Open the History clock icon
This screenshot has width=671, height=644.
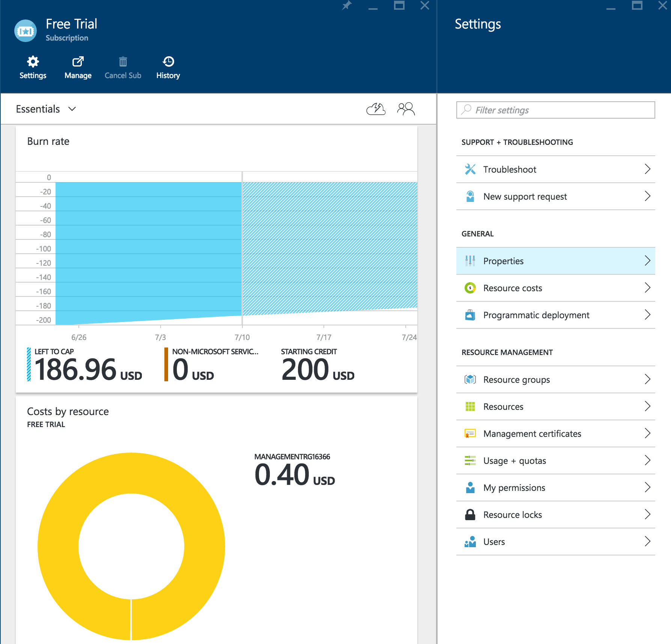168,62
